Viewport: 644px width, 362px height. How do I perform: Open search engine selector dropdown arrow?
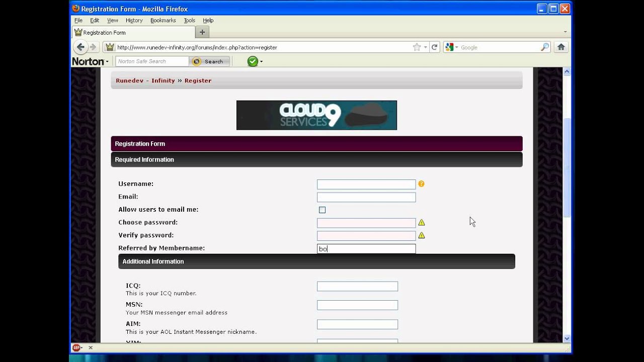[x=457, y=47]
